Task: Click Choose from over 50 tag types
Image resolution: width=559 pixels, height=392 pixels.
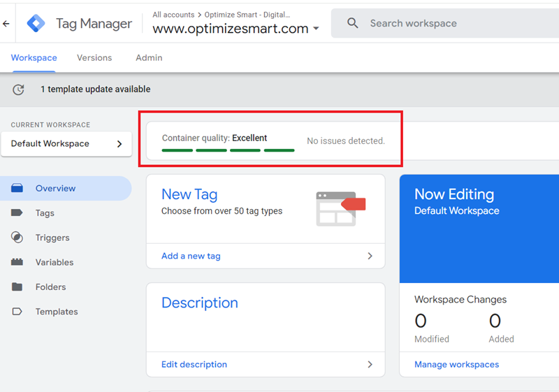Action: tap(222, 211)
